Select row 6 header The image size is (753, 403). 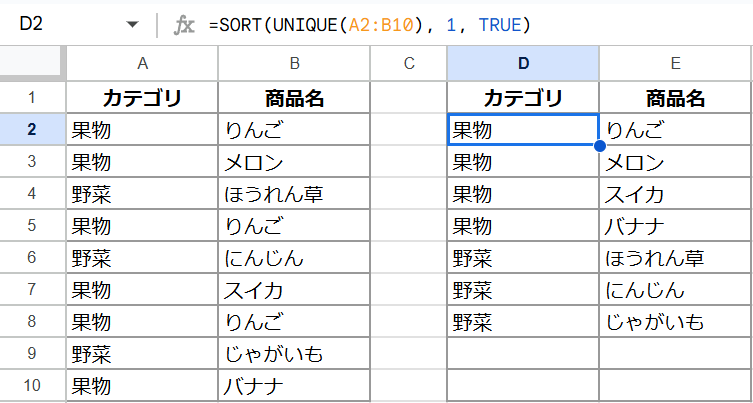[x=32, y=258]
